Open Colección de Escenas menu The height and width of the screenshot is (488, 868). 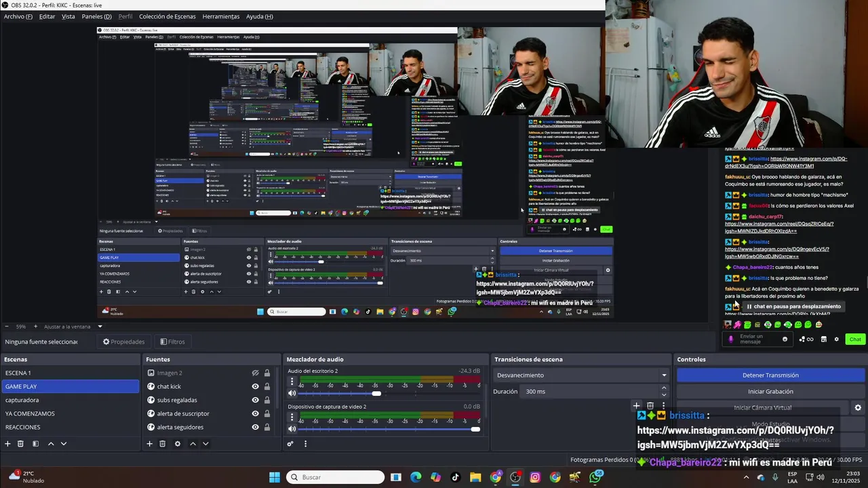167,16
